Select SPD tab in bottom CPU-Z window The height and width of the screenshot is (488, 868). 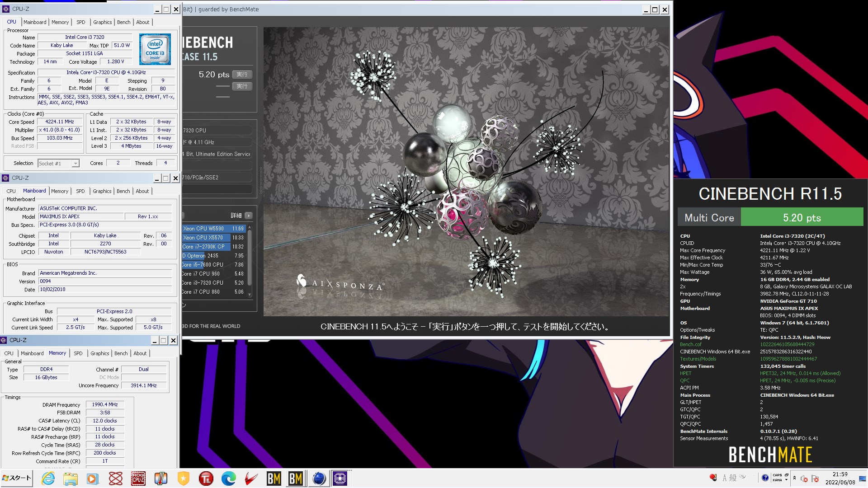[x=78, y=353]
